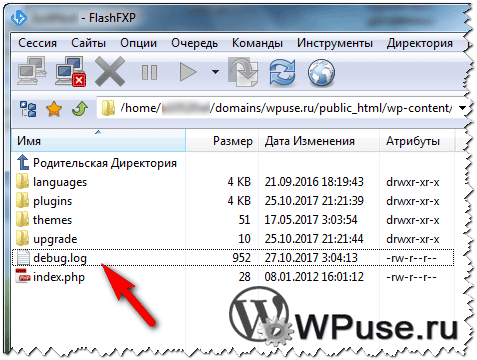Click date 25.10.2017 21:21:44
477x360 pixels.
[314, 239]
